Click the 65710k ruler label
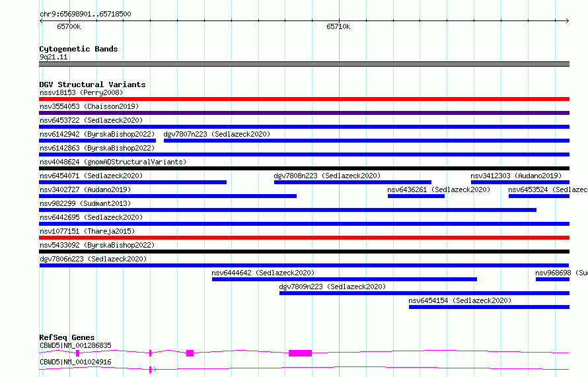The height and width of the screenshot is (377, 588). click(x=338, y=26)
